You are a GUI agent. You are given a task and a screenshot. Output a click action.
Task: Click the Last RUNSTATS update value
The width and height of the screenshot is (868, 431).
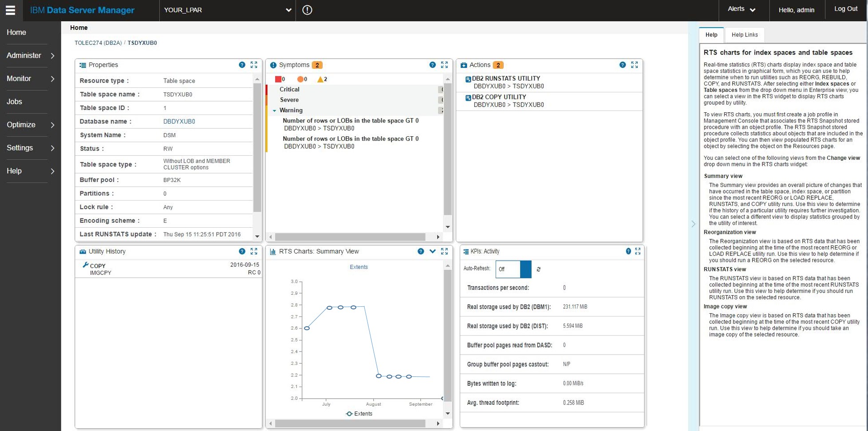click(202, 234)
